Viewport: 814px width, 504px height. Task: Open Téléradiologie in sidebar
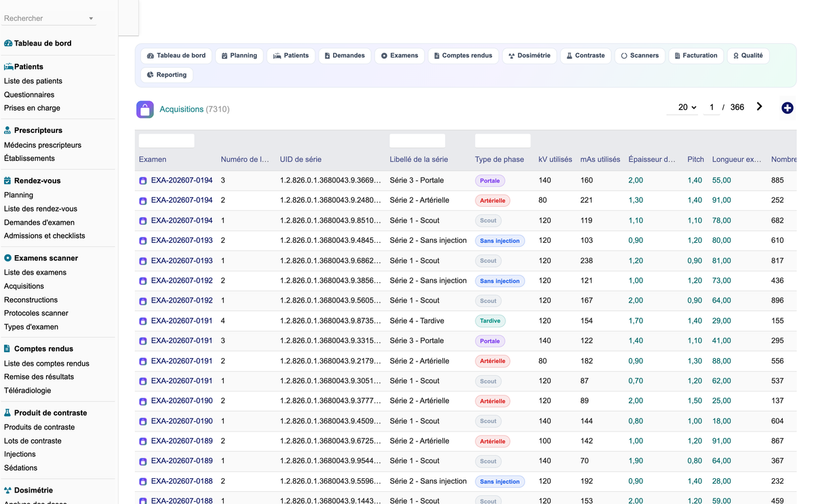pyautogui.click(x=28, y=391)
